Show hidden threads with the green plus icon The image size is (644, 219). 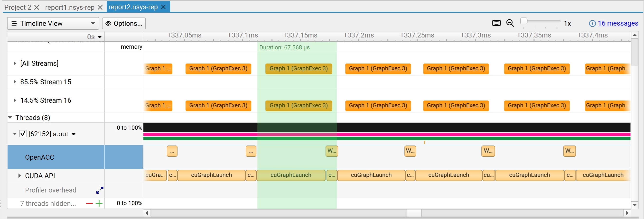[99, 203]
